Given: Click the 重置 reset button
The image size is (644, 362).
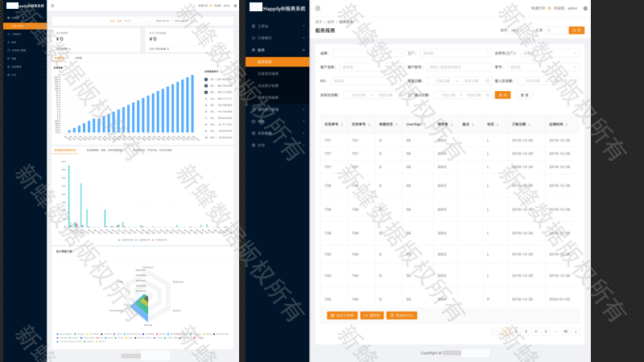Looking at the screenshot, I should coord(525,94).
